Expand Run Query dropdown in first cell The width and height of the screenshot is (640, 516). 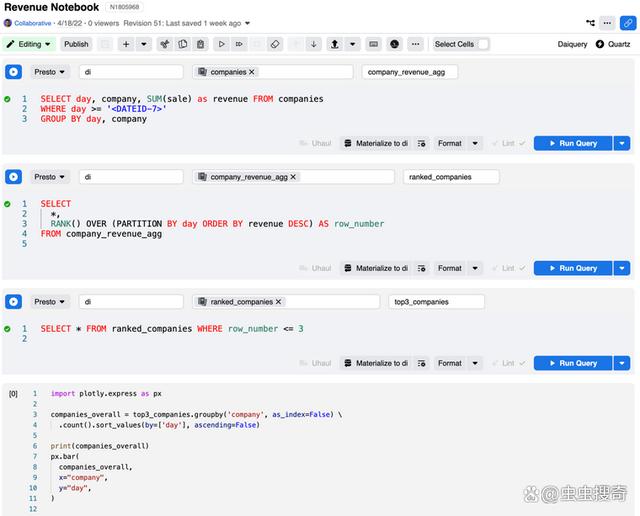point(622,143)
